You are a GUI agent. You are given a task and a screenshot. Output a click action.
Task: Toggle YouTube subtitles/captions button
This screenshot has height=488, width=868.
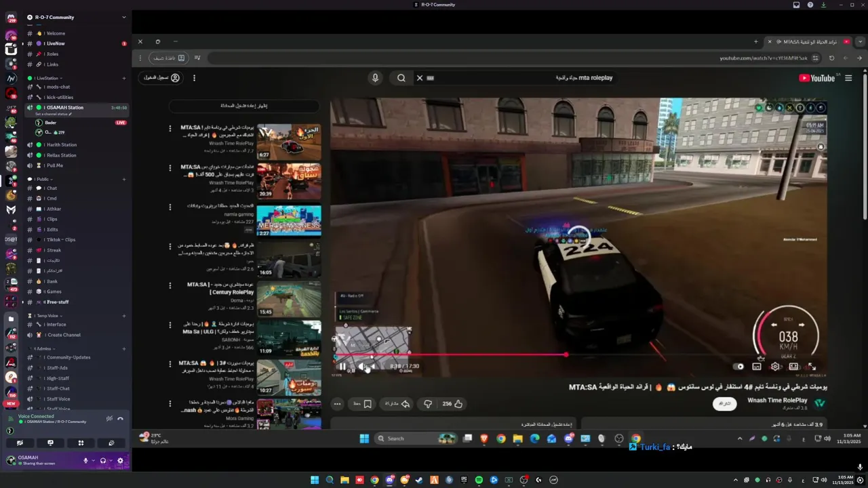point(757,367)
